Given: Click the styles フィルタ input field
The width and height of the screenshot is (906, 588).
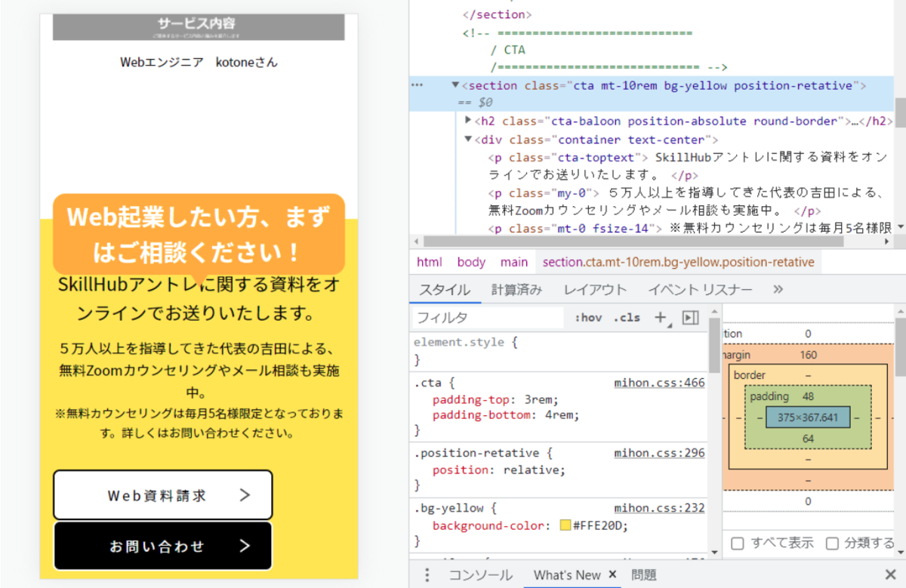Looking at the screenshot, I should pos(488,318).
